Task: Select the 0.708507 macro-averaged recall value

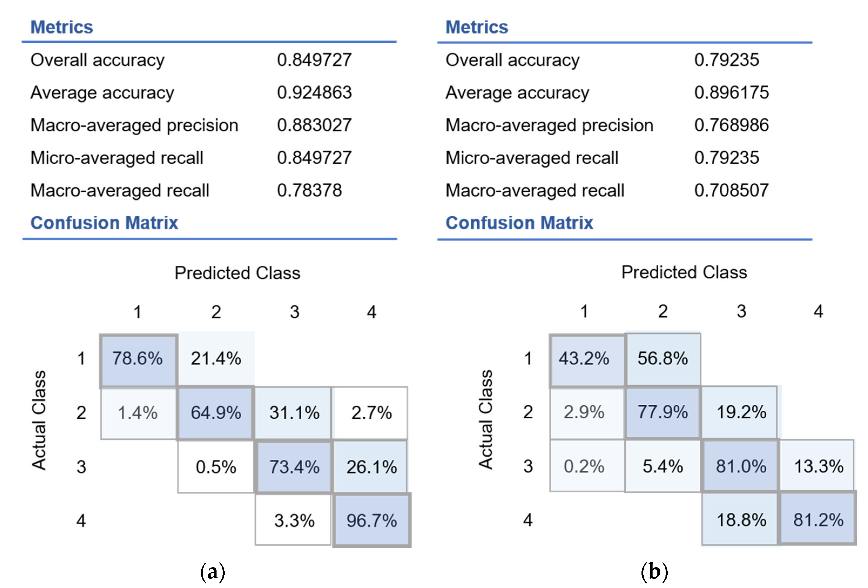Action: click(731, 191)
